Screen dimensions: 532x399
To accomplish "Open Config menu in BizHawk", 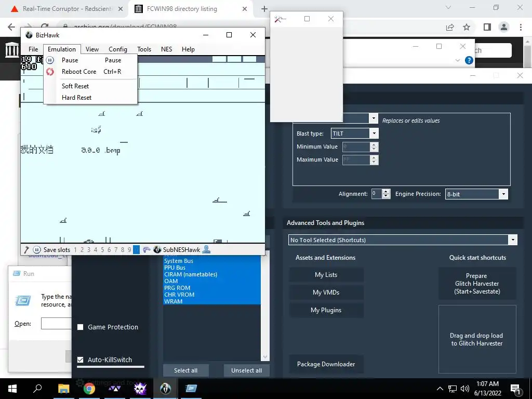I will tap(118, 49).
